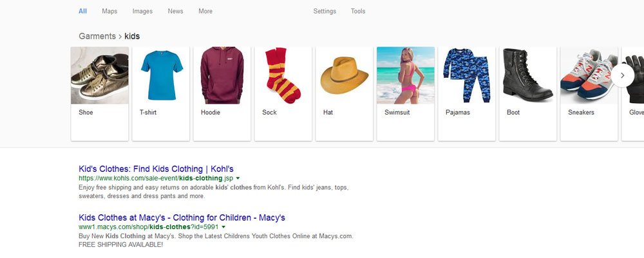The image size is (644, 258).
Task: Choose the striped Sock image
Action: 283,75
